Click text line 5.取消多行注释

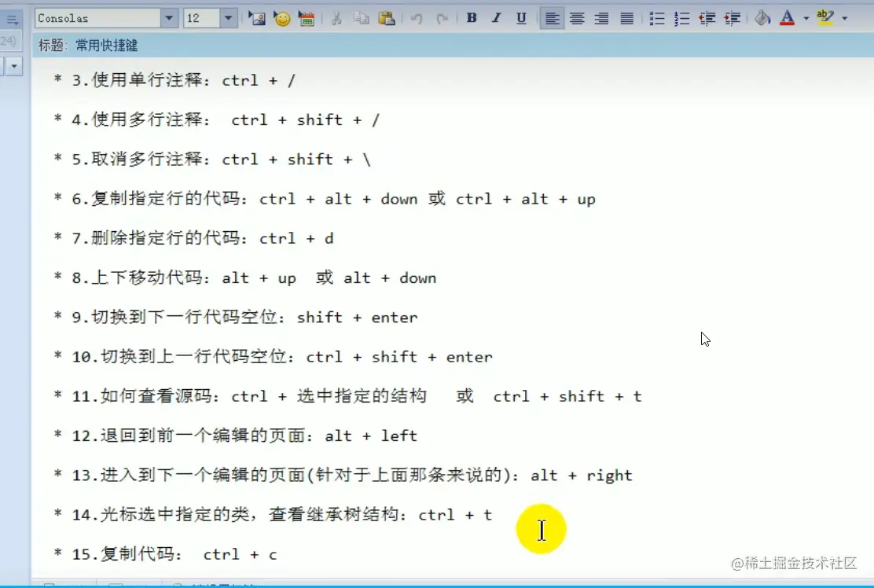(x=211, y=160)
